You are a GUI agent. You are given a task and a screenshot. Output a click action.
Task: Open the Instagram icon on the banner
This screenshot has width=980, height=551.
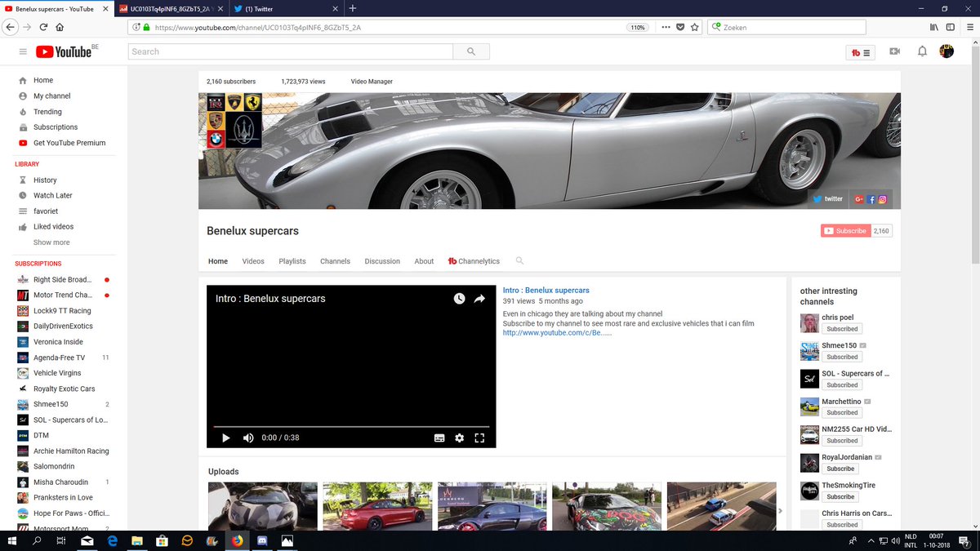click(x=883, y=199)
